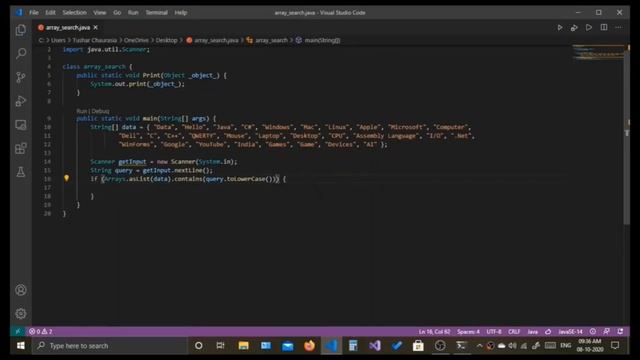Open Windows Action Center notifications
The height and width of the screenshot is (360, 640).
pyautogui.click(x=615, y=346)
